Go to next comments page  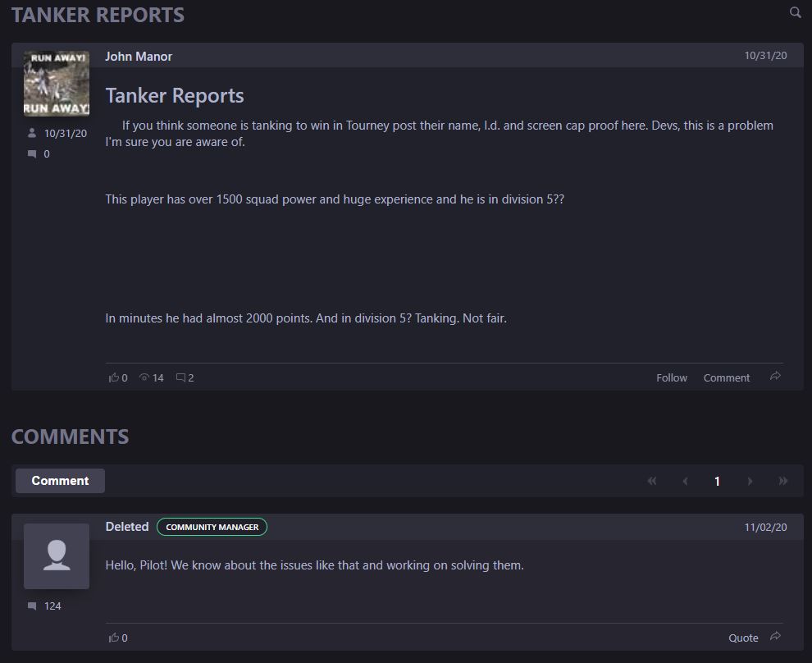pyautogui.click(x=750, y=481)
